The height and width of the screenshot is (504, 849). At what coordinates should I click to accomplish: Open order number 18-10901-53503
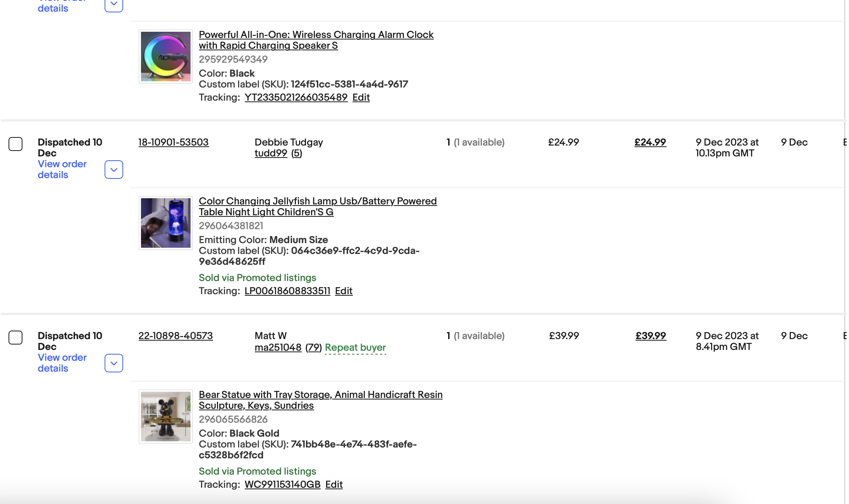[174, 142]
